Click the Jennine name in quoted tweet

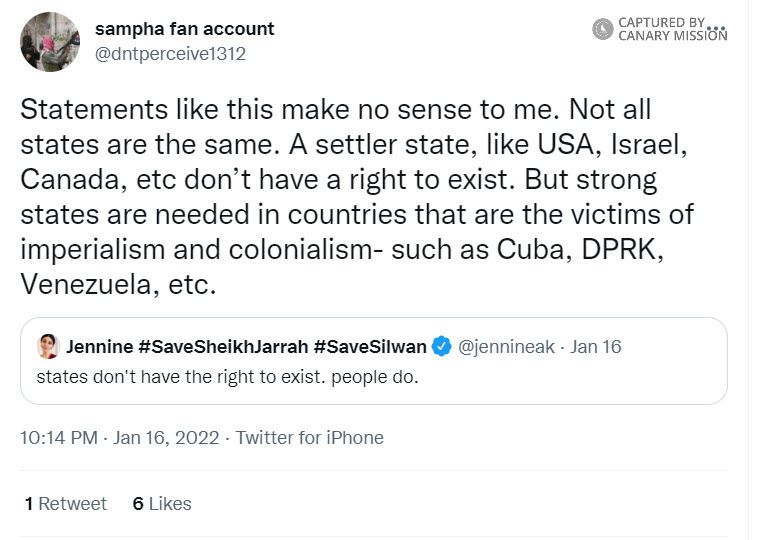click(98, 348)
